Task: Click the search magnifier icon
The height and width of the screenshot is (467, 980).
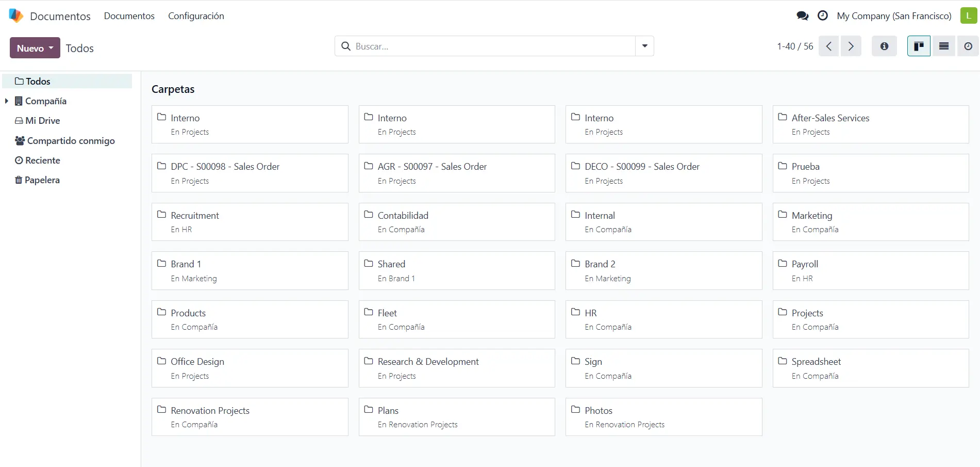Action: [x=346, y=46]
